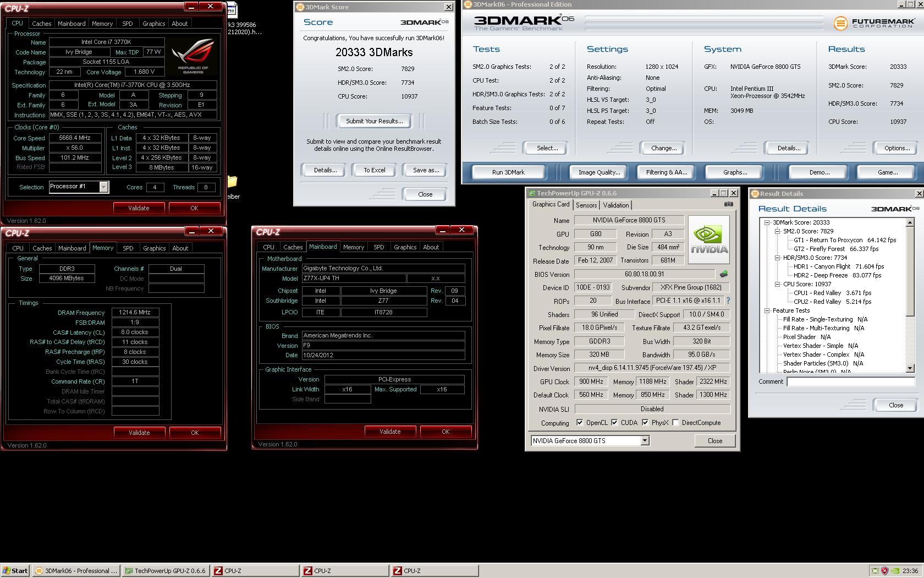Select the GT1 - Return To Proxycon tree row

point(845,240)
